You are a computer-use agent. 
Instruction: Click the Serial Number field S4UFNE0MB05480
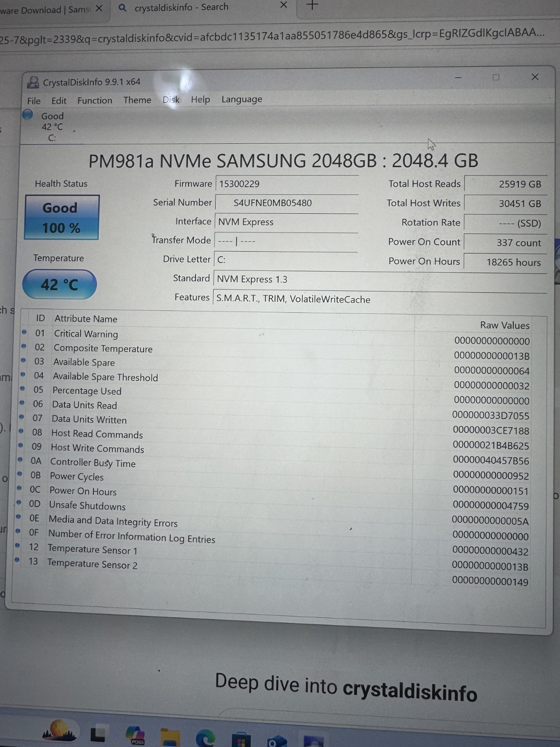pos(287,203)
